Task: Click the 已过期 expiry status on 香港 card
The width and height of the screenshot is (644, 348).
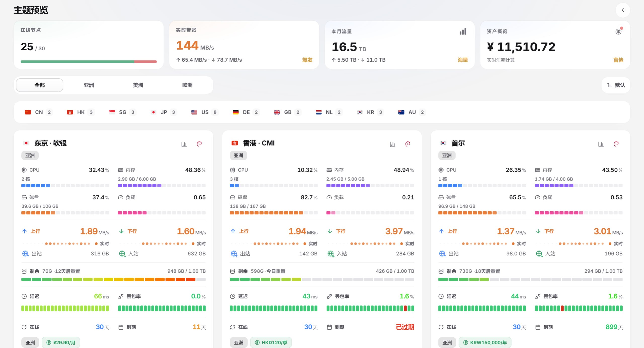Action: [405, 327]
